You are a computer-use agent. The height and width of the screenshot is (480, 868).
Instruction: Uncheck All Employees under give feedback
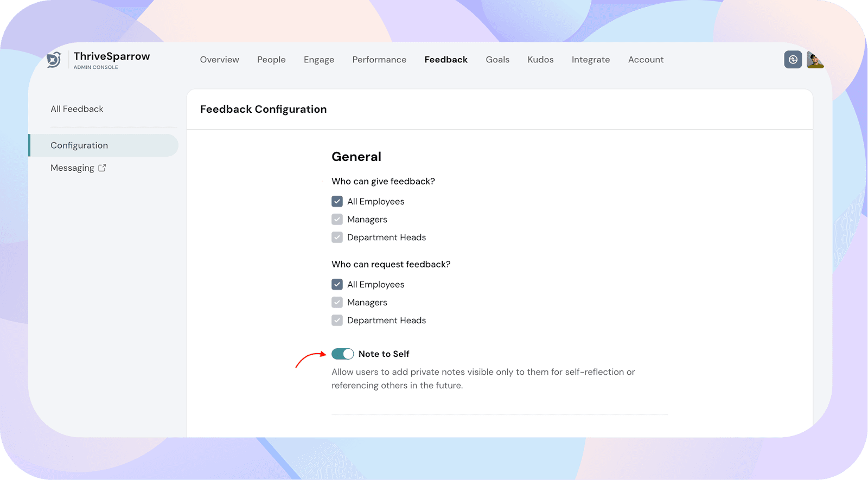click(x=337, y=201)
